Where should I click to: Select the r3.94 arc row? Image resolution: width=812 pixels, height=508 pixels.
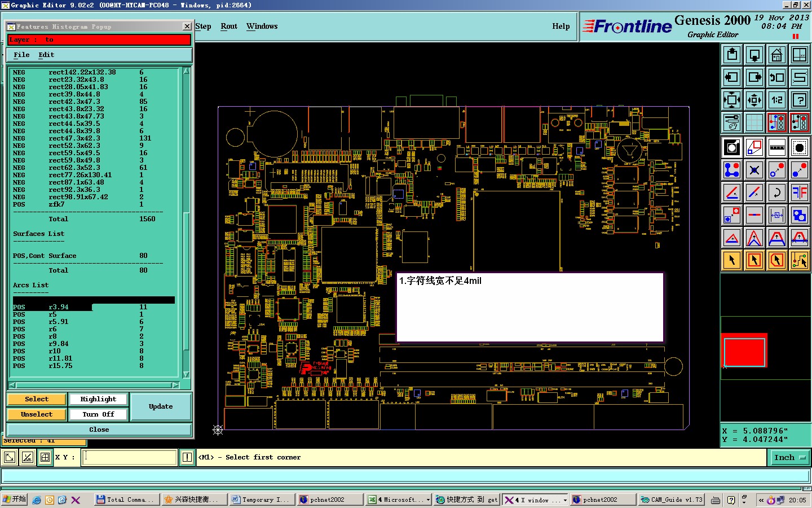click(x=94, y=307)
